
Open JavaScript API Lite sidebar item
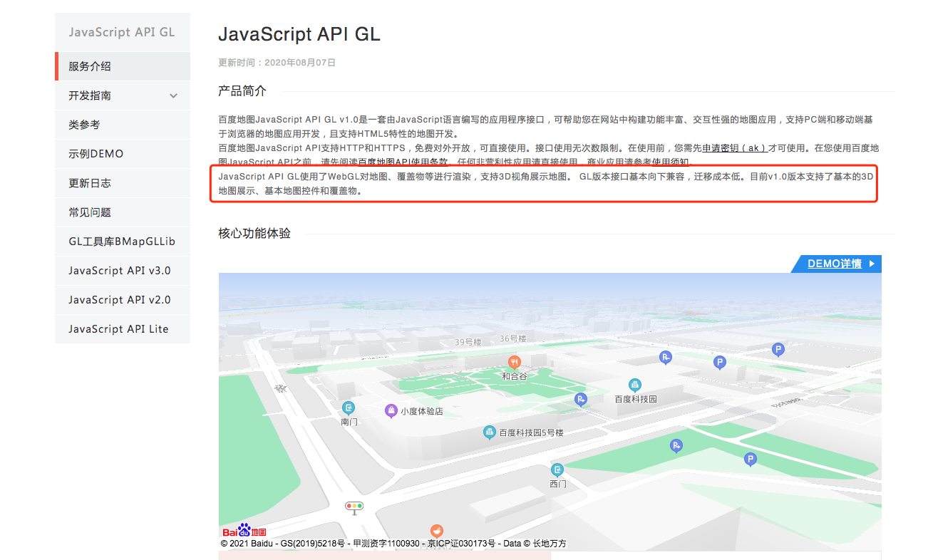pos(123,329)
